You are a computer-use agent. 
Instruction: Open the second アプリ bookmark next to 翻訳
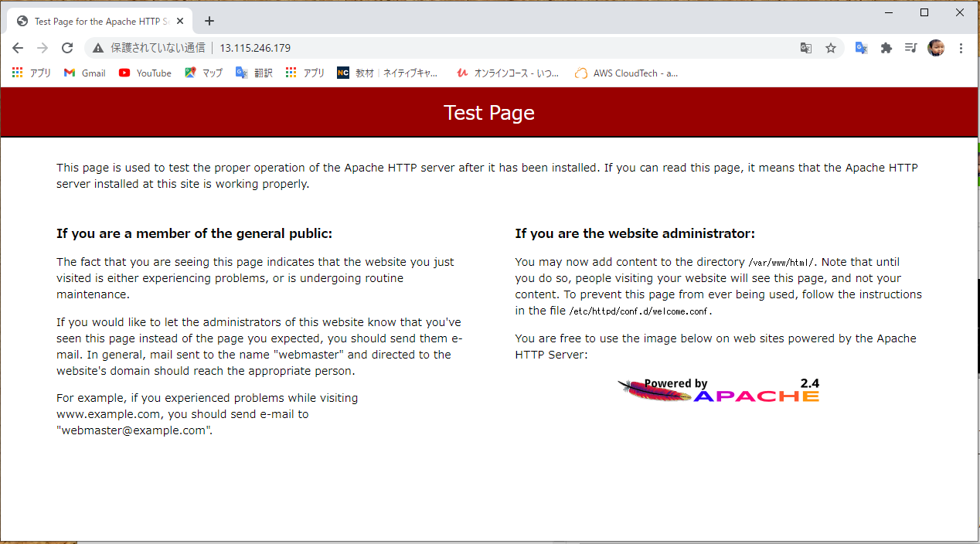[x=305, y=73]
